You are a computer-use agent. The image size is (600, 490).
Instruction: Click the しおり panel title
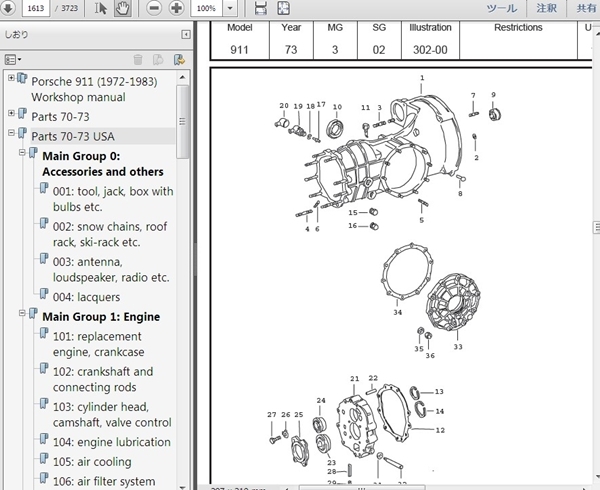(x=16, y=34)
